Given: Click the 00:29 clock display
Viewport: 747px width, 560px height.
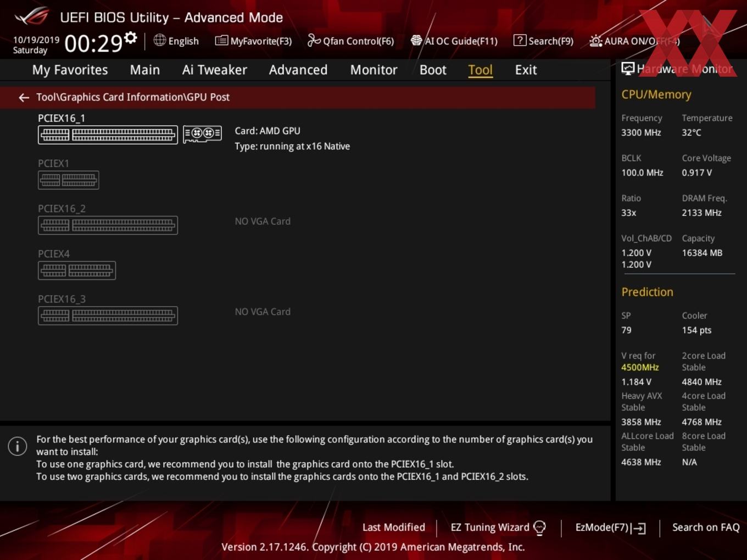Looking at the screenshot, I should [93, 43].
